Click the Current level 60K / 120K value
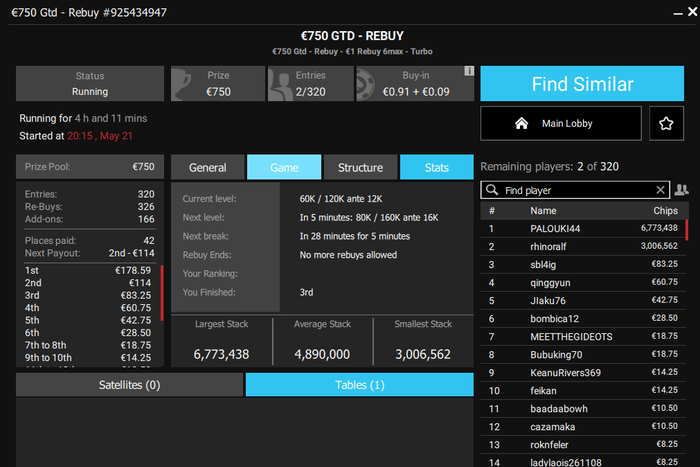This screenshot has width=700, height=467. coord(341,199)
